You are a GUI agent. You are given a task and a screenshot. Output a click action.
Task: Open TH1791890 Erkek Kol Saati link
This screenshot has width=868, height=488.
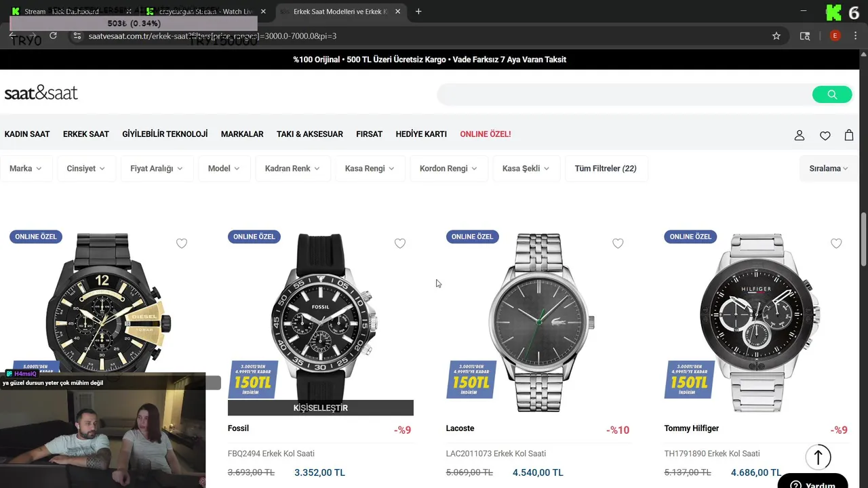(712, 453)
